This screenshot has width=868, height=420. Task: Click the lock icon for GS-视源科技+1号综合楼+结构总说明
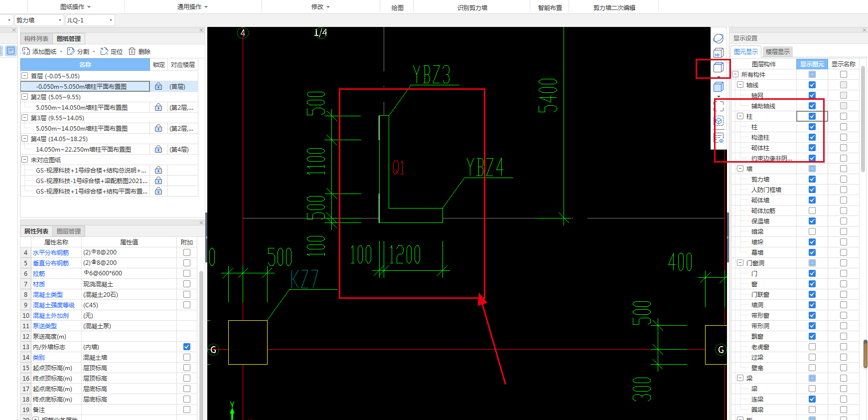click(x=158, y=170)
